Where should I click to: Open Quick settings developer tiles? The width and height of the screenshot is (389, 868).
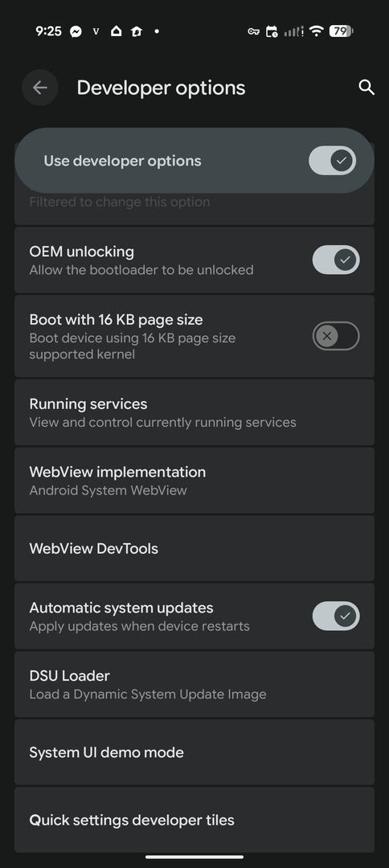click(x=194, y=820)
